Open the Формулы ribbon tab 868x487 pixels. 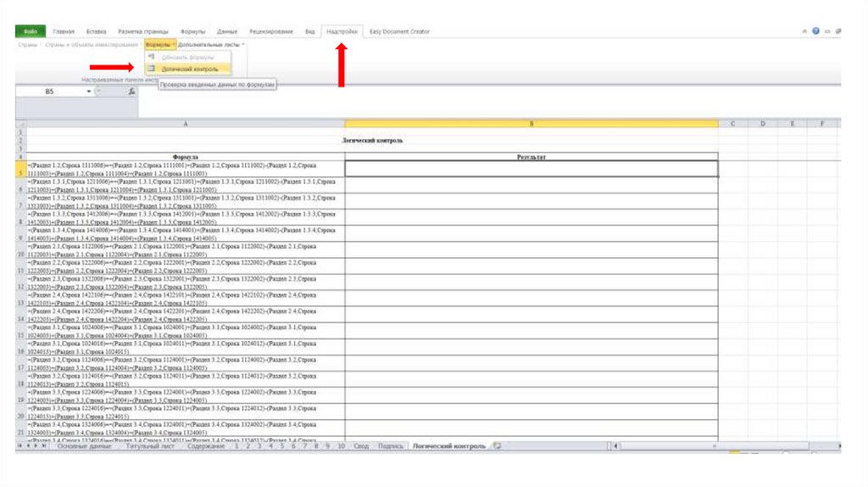(x=192, y=31)
